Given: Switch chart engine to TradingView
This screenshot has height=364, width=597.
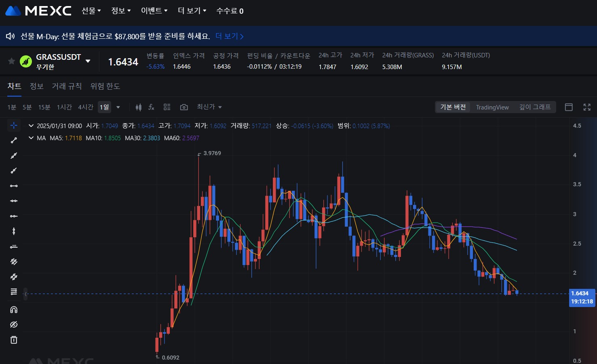Looking at the screenshot, I should click(492, 107).
